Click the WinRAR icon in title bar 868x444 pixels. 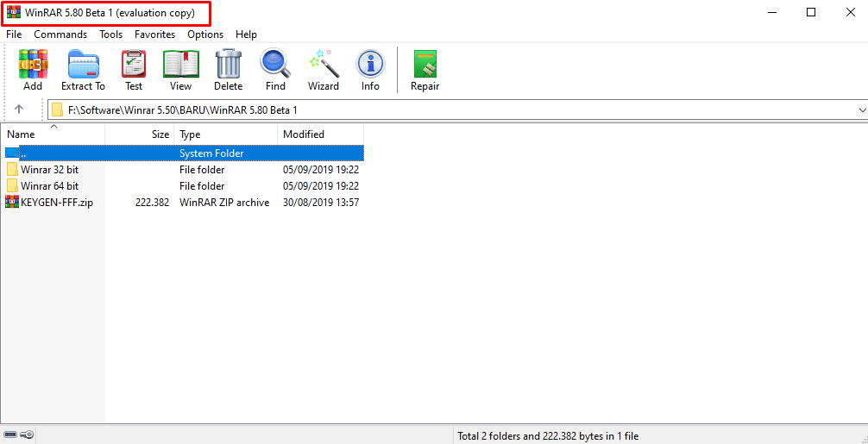point(13,12)
